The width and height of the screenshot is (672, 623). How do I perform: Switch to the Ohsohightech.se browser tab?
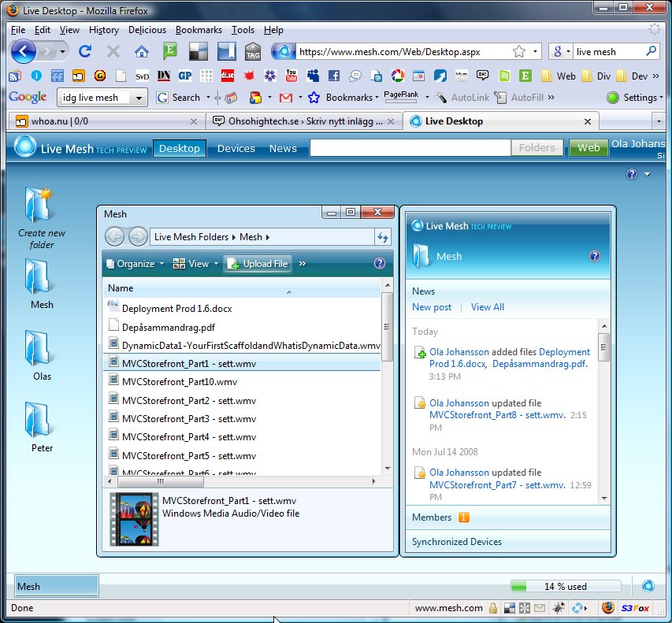pyautogui.click(x=303, y=121)
